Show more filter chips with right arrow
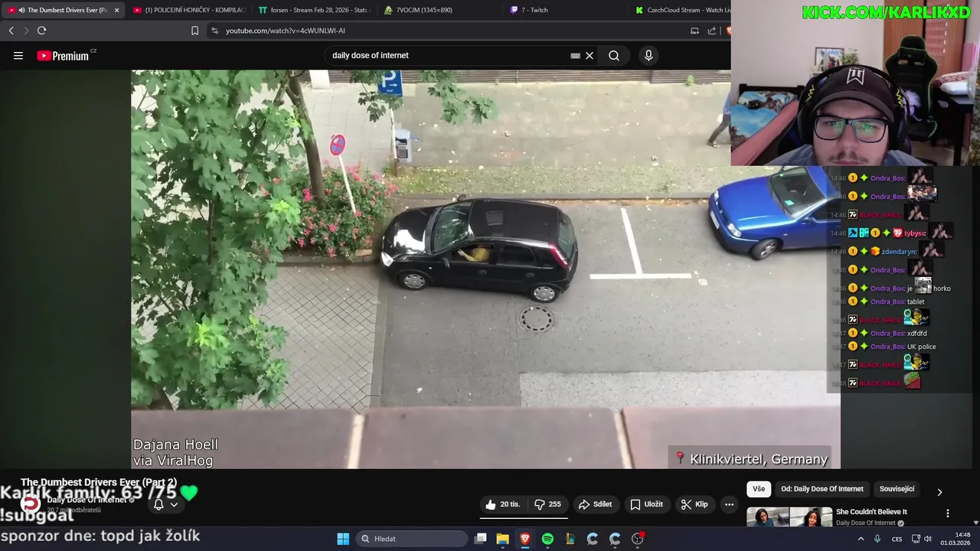This screenshot has height=551, width=980. coord(939,491)
